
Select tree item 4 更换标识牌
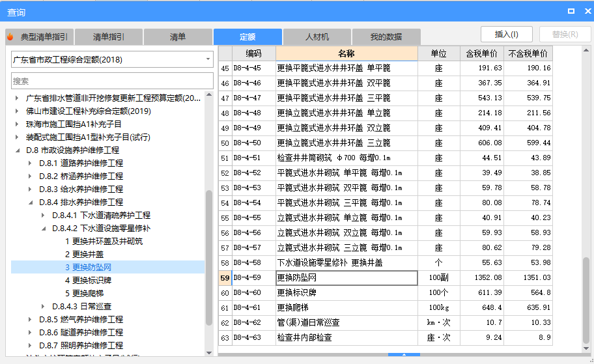coord(89,280)
